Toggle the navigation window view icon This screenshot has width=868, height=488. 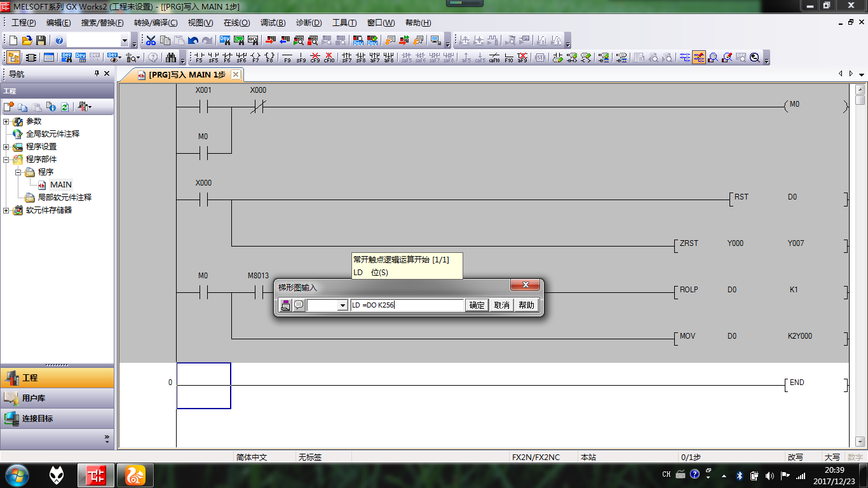pos(13,58)
